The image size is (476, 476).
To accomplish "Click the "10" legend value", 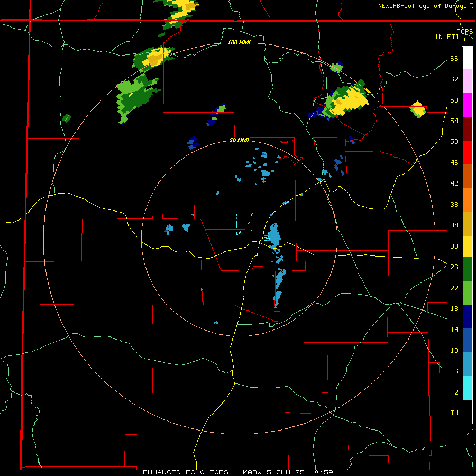I will coord(454,350).
